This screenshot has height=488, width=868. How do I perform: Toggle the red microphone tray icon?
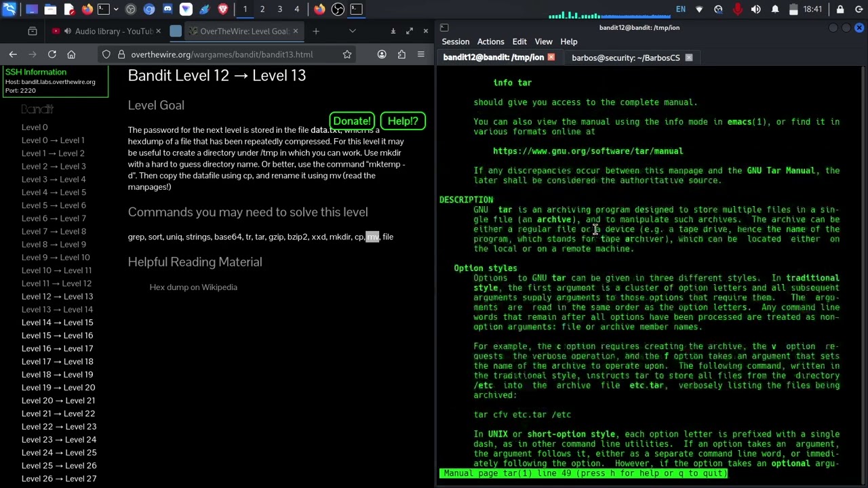[x=737, y=9]
